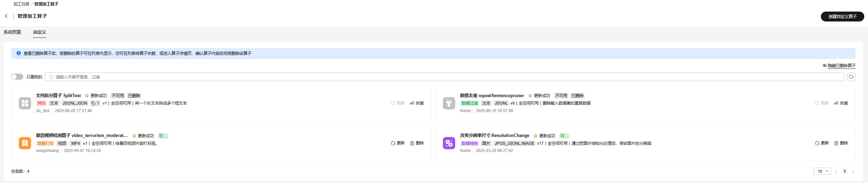This screenshot has height=183, width=868.
Task: Click the 更新成功 status on ResolutionChange
Action: point(545,136)
